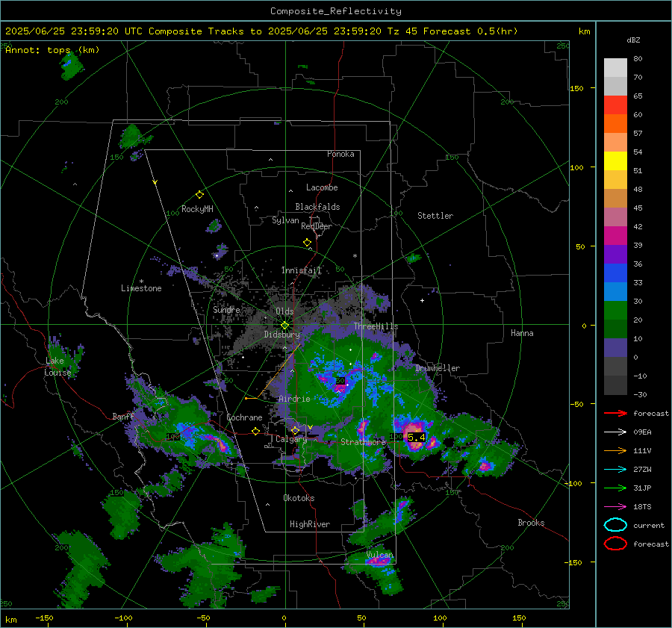
Task: Click the cyan current ellipse legend icon
Action: [x=615, y=525]
